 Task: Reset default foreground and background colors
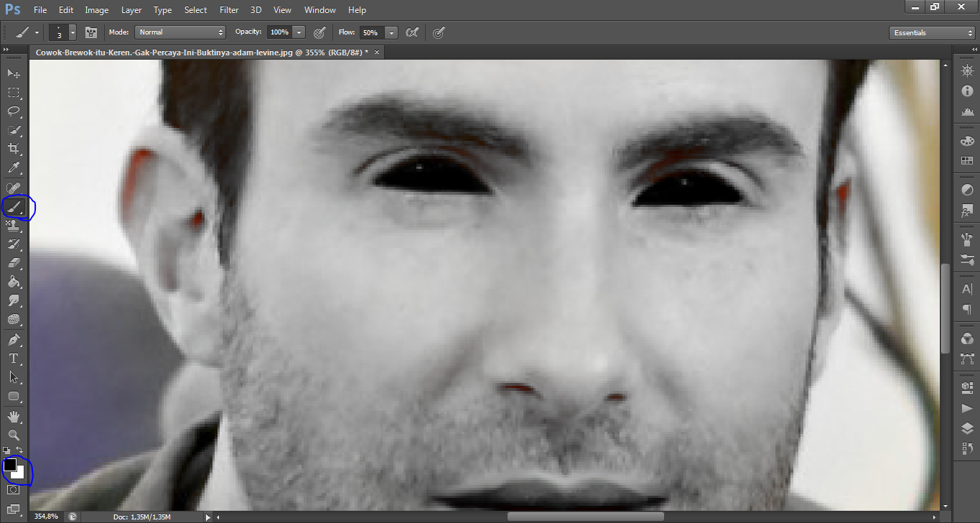click(7, 450)
